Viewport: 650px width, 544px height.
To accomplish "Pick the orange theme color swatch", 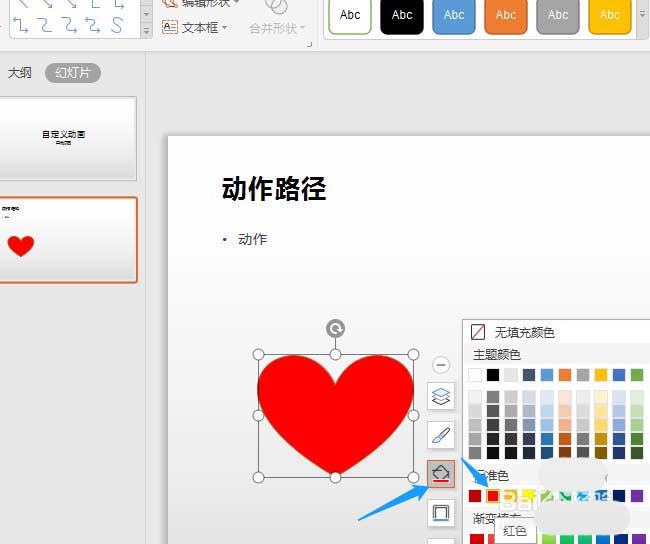I will click(565, 375).
